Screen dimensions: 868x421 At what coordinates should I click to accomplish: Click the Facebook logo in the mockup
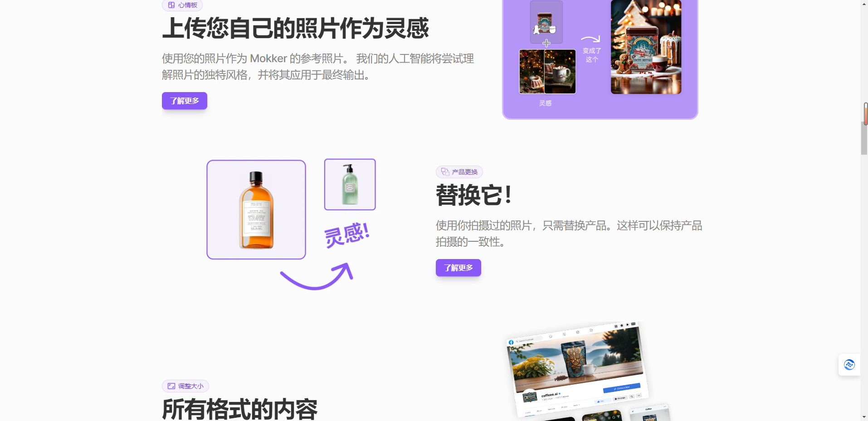pyautogui.click(x=511, y=342)
